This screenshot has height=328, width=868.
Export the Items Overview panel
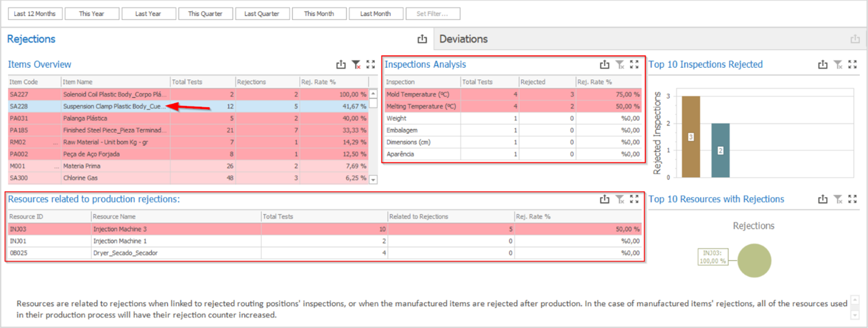341,65
